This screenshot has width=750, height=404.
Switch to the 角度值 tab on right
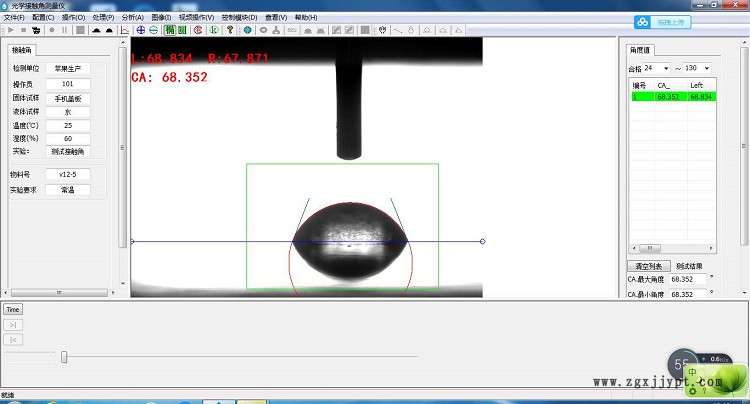click(639, 49)
